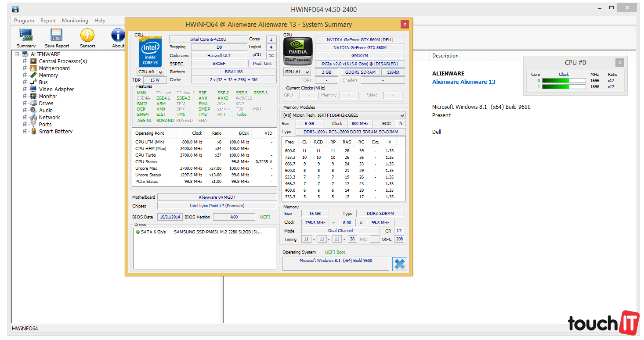Open the CPU #0 selector dropdown

click(150, 72)
